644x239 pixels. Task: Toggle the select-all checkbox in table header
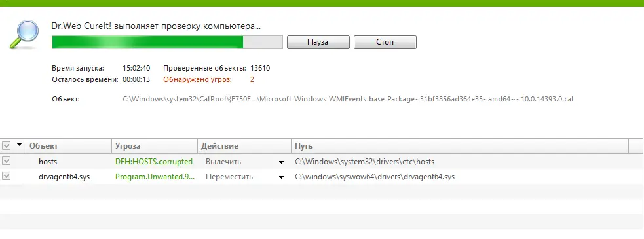[x=6, y=146]
